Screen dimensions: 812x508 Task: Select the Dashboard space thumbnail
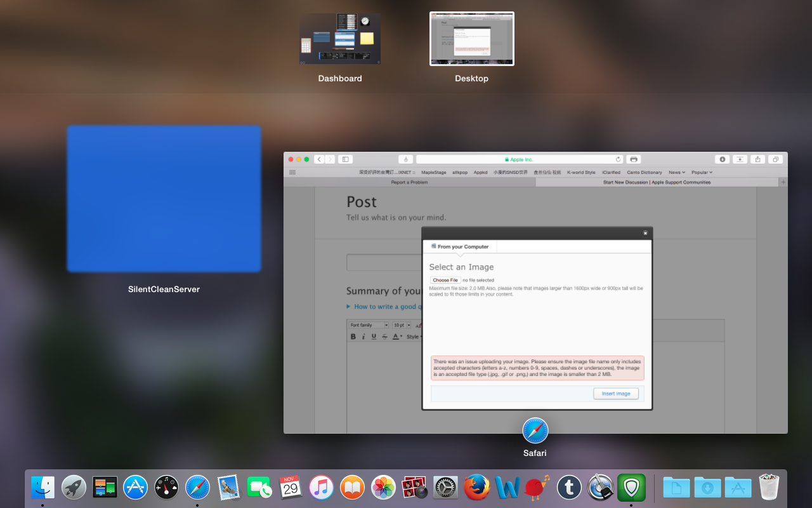click(x=340, y=39)
